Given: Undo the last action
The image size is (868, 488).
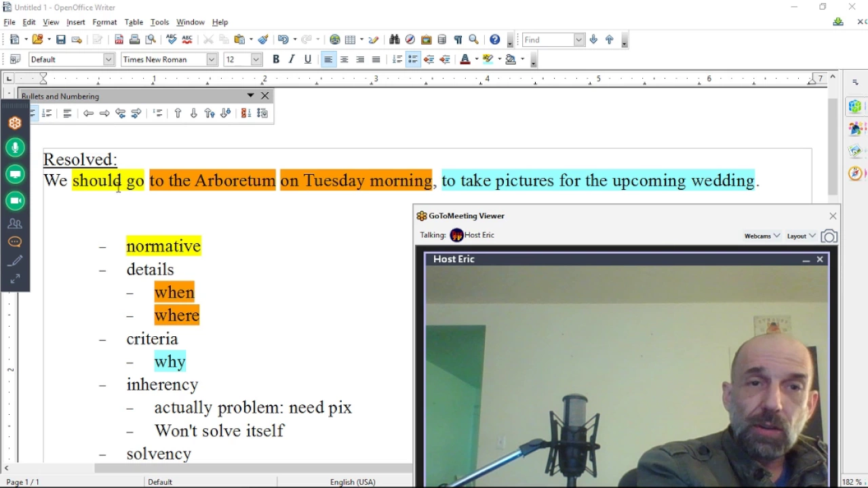Looking at the screenshot, I should (283, 40).
